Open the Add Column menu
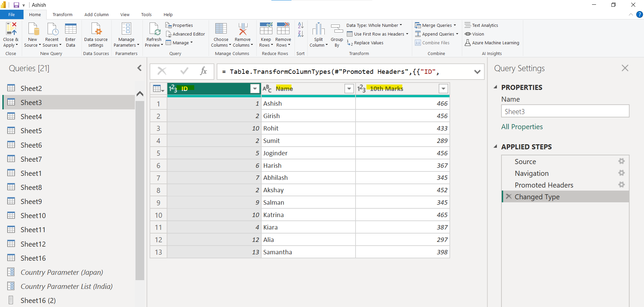Viewport: 644px width, 307px height. [x=96, y=14]
